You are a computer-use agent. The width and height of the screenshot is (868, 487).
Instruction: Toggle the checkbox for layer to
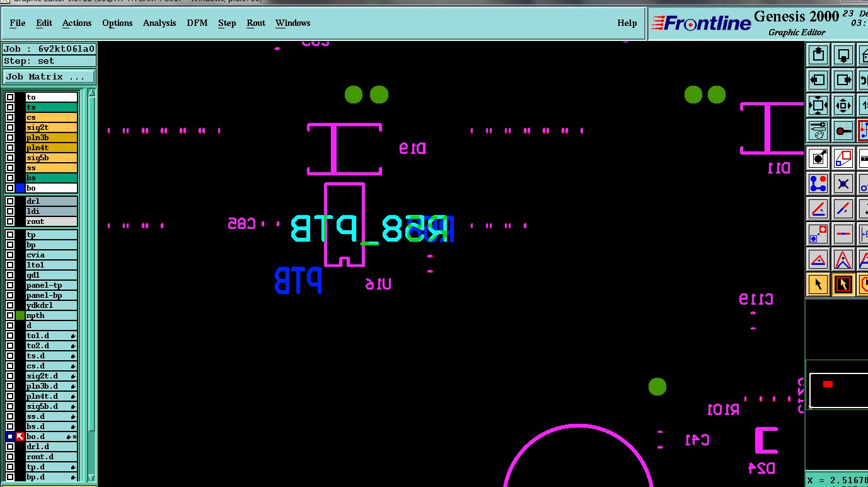[x=10, y=97]
